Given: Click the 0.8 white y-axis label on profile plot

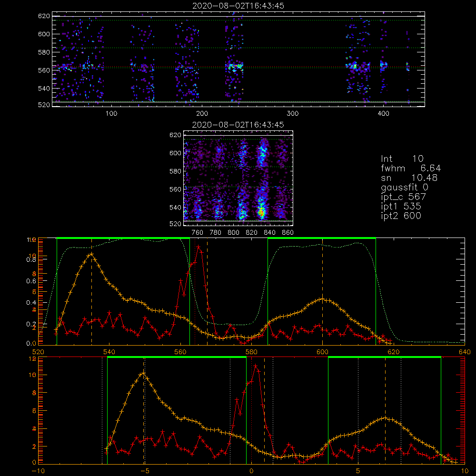Looking at the screenshot, I should click(31, 259).
